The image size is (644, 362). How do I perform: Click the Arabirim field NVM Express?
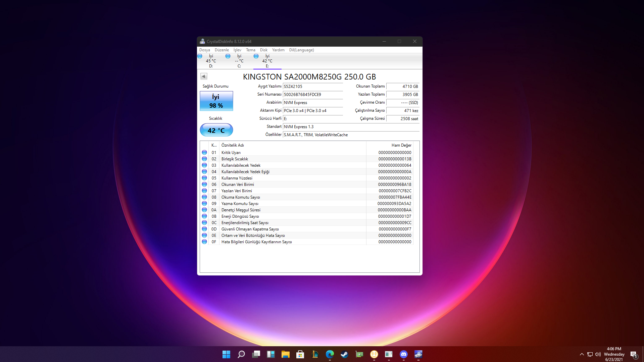(313, 103)
